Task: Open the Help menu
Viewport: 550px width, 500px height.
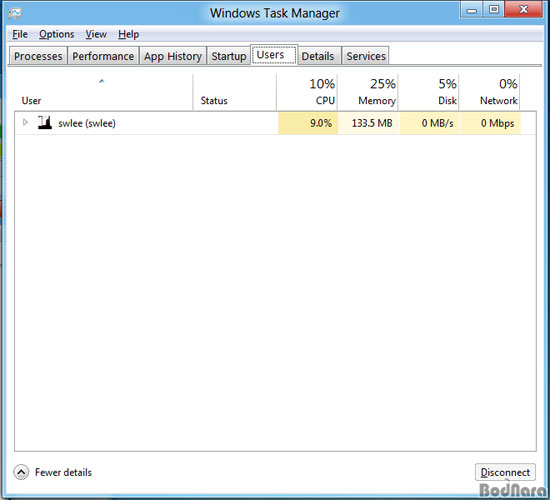Action: click(128, 34)
